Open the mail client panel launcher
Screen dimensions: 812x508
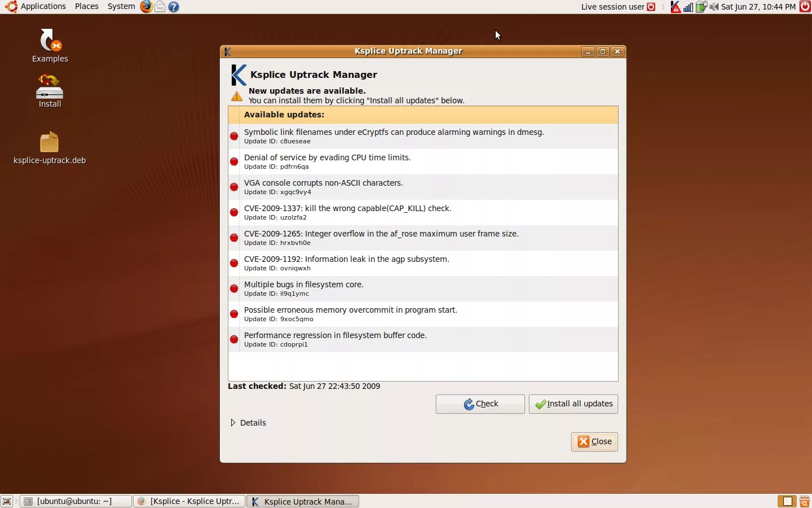[x=160, y=7]
